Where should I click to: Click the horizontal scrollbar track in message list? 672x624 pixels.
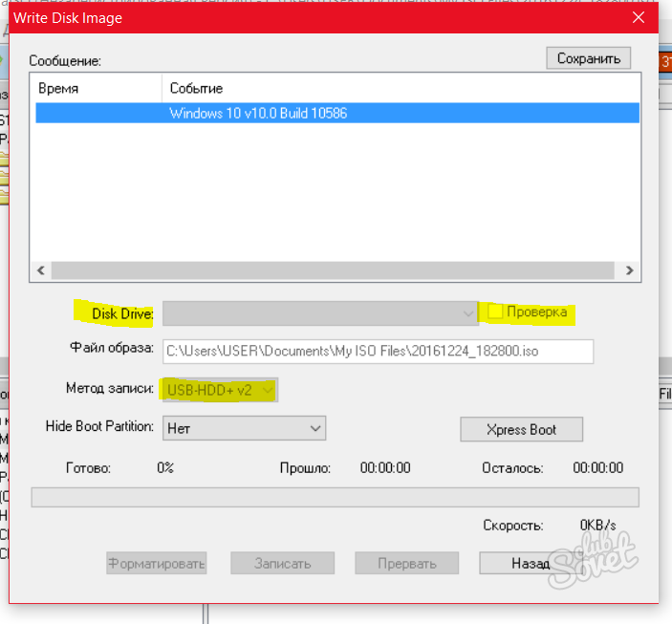coord(335,271)
